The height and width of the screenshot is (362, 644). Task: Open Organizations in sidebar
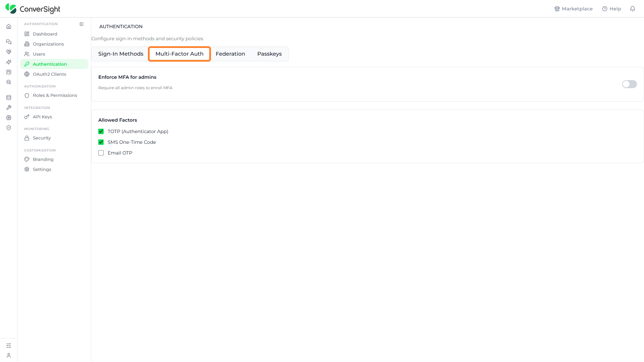coord(54,44)
